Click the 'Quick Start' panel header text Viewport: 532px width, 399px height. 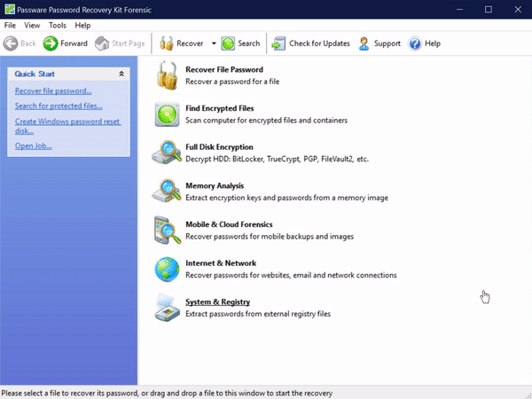(35, 74)
